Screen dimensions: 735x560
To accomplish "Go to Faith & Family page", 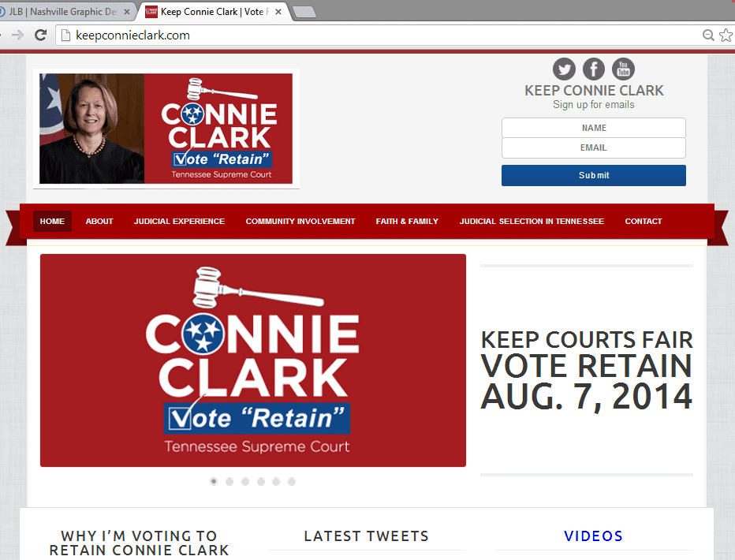I will (407, 221).
